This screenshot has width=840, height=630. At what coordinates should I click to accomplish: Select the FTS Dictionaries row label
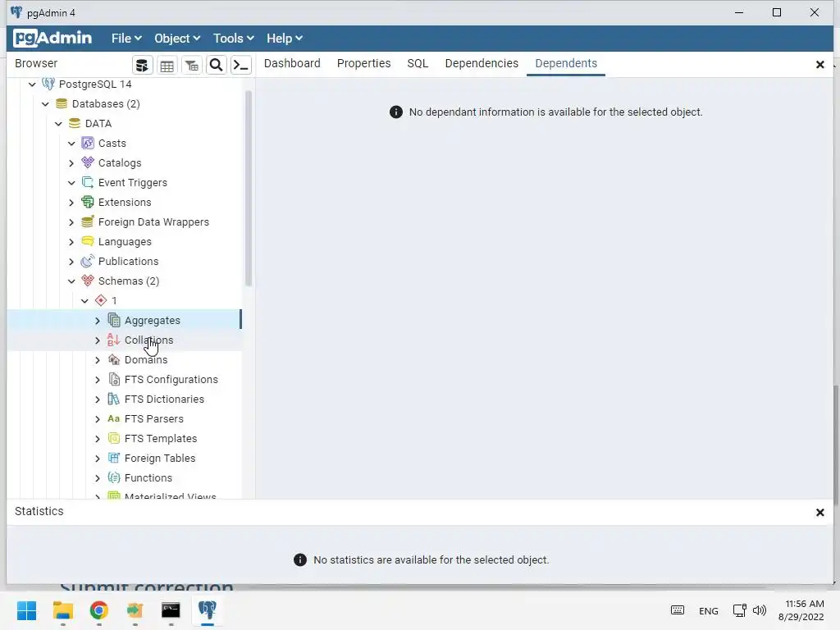click(x=164, y=399)
